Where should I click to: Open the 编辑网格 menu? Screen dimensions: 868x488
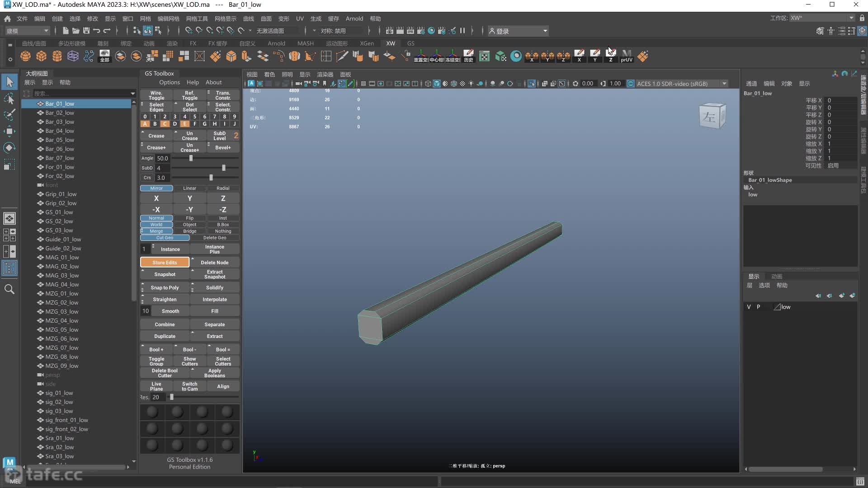click(x=168, y=19)
